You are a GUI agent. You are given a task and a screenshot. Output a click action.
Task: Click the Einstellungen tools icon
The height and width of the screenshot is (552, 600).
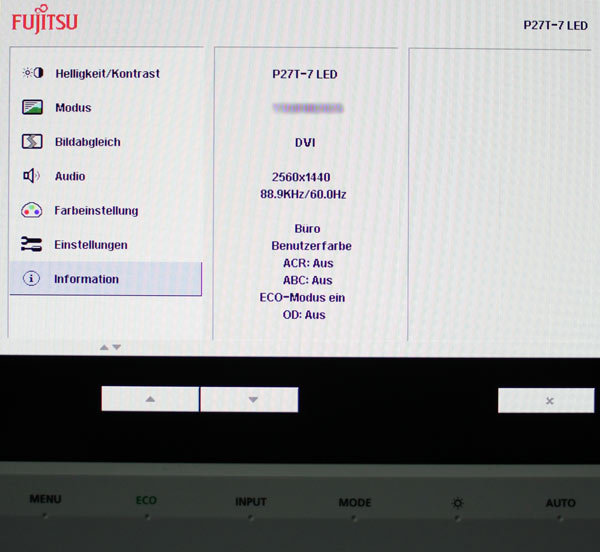(x=31, y=244)
